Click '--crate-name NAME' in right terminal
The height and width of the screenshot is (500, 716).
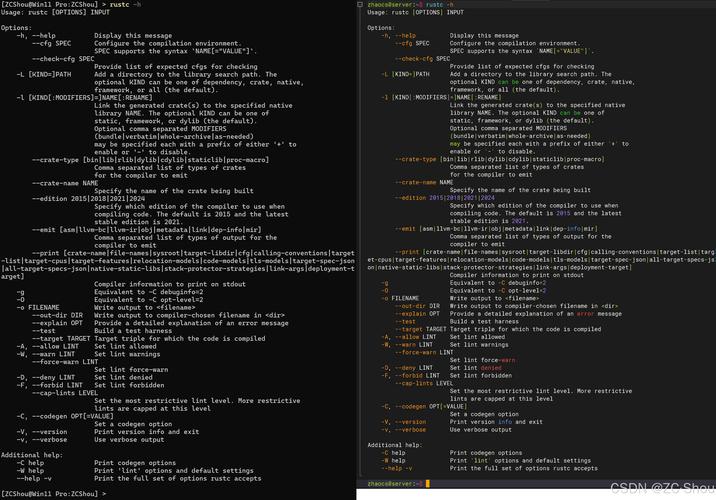(x=424, y=183)
